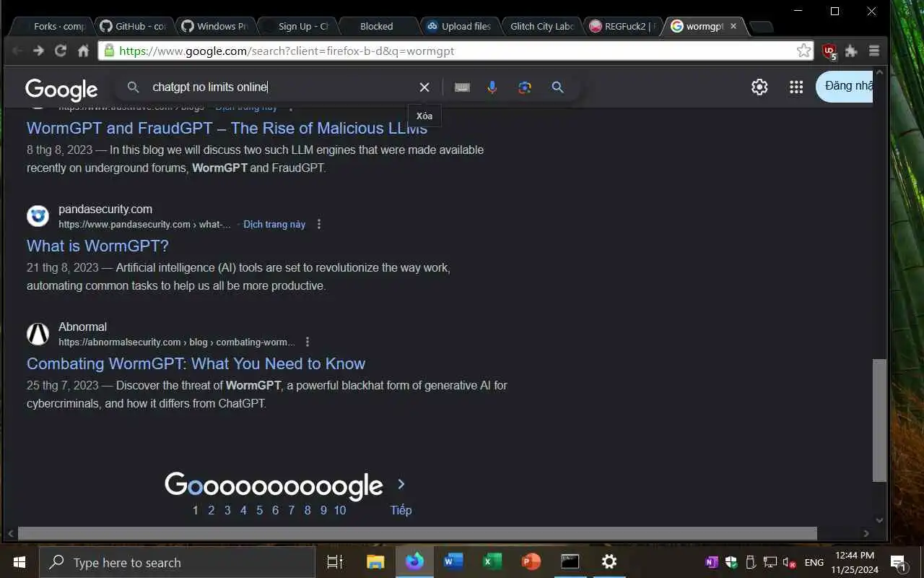Click the Abnormal site name
The width and height of the screenshot is (924, 578).
82,327
